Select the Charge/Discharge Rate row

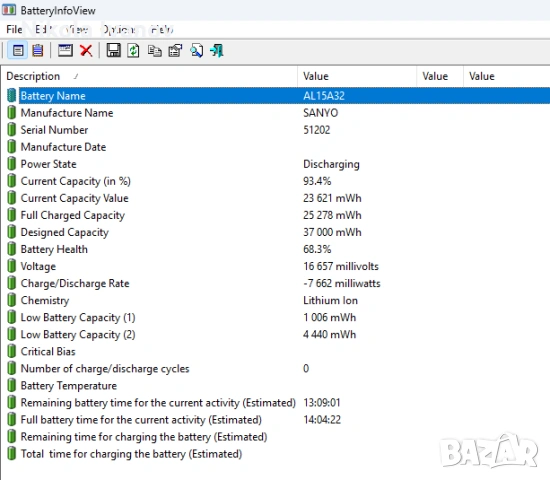click(277, 283)
